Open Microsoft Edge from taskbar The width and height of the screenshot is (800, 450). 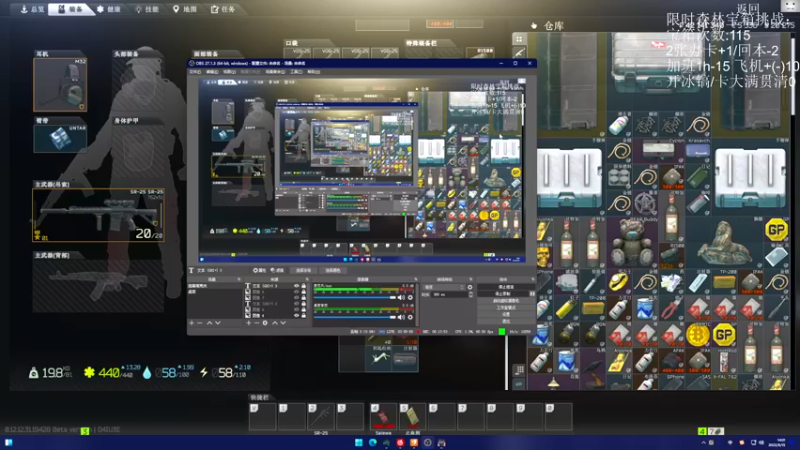coord(372,442)
